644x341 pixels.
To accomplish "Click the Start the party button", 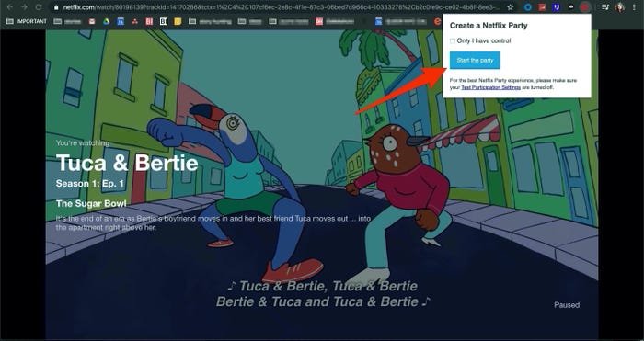I will pyautogui.click(x=475, y=61).
